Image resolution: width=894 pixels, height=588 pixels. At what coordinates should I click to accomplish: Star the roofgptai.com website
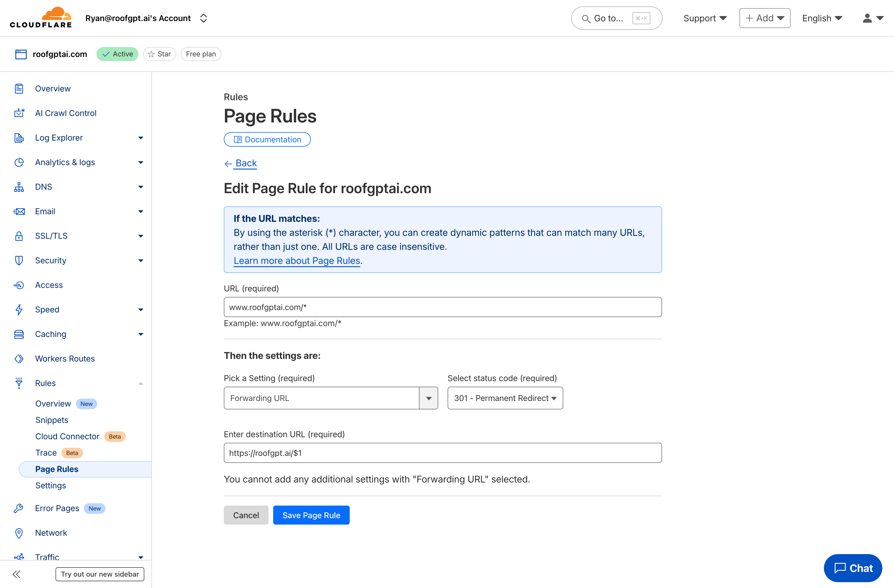tap(159, 54)
